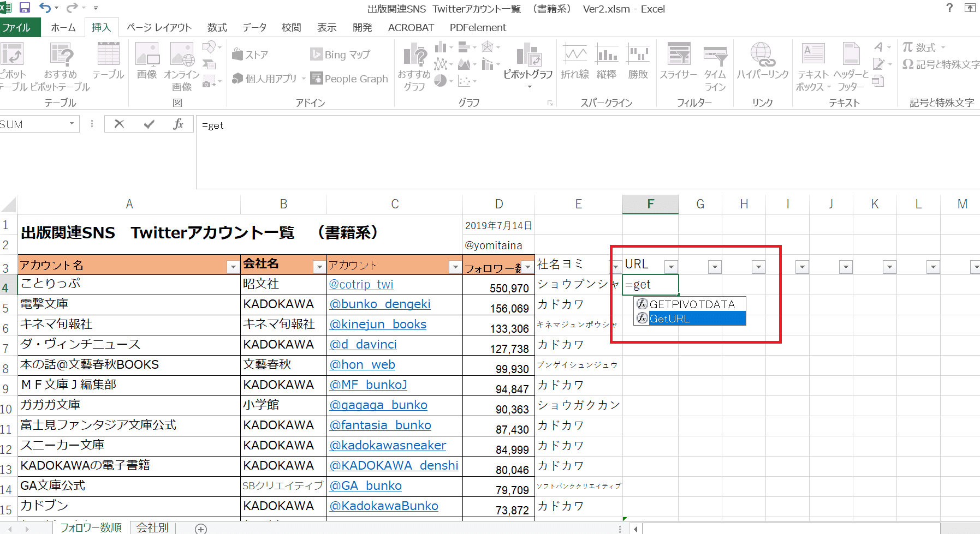This screenshot has width=980, height=534.
Task: Click the Redo arrow icon
Action: [x=72, y=8]
